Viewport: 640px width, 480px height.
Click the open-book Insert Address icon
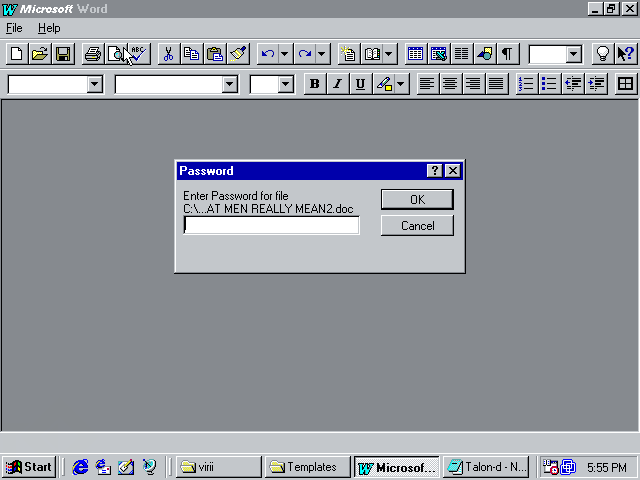(x=372, y=53)
